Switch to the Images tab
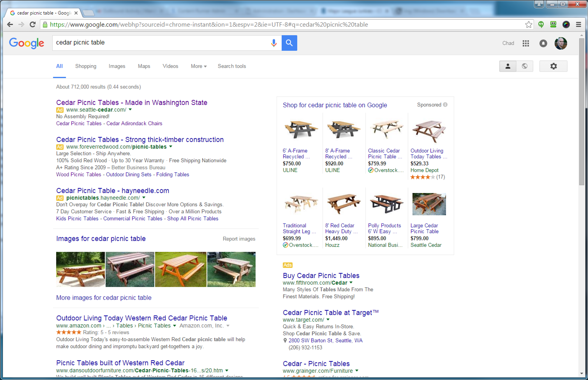The image size is (588, 380). pyautogui.click(x=117, y=66)
